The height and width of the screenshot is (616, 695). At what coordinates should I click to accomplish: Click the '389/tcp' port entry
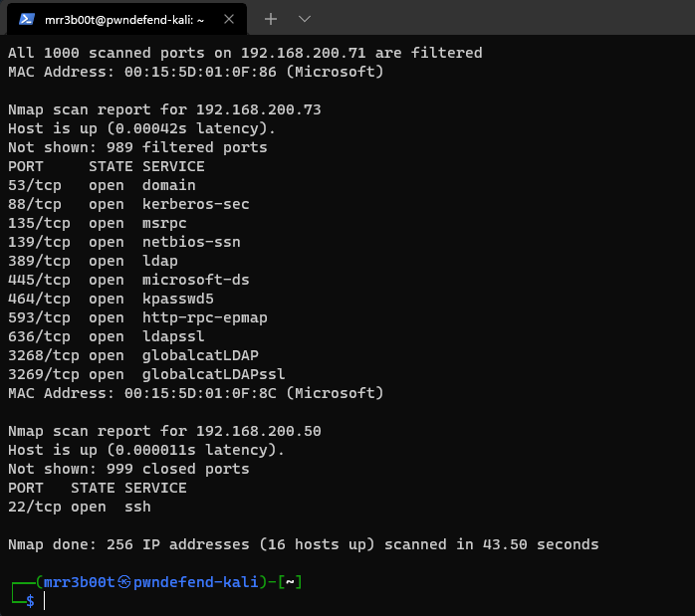39,262
